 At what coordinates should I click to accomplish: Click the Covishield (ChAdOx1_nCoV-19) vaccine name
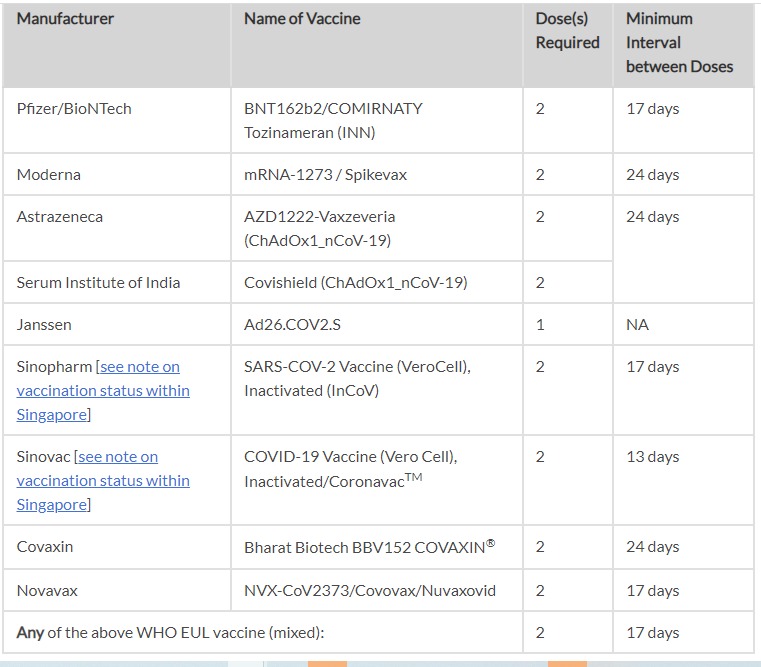(355, 283)
